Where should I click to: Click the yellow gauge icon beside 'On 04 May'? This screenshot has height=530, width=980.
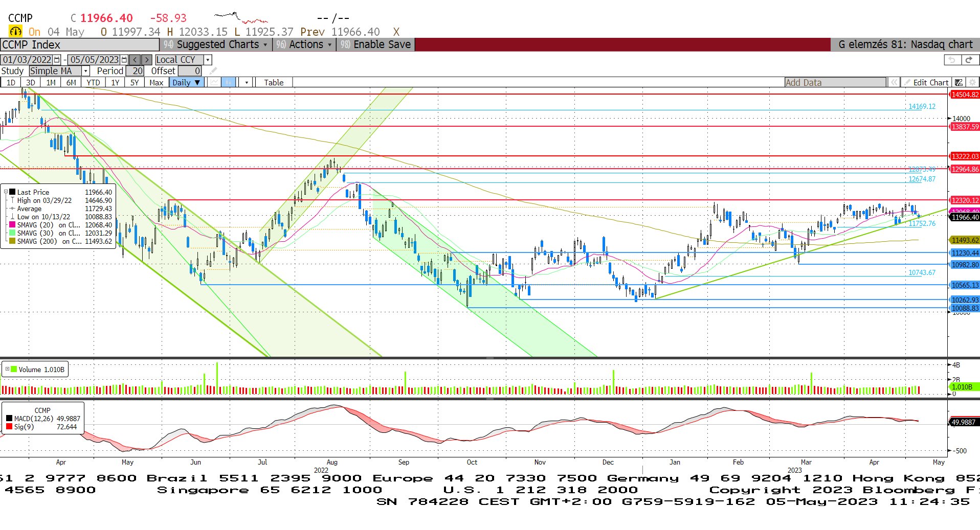click(16, 32)
